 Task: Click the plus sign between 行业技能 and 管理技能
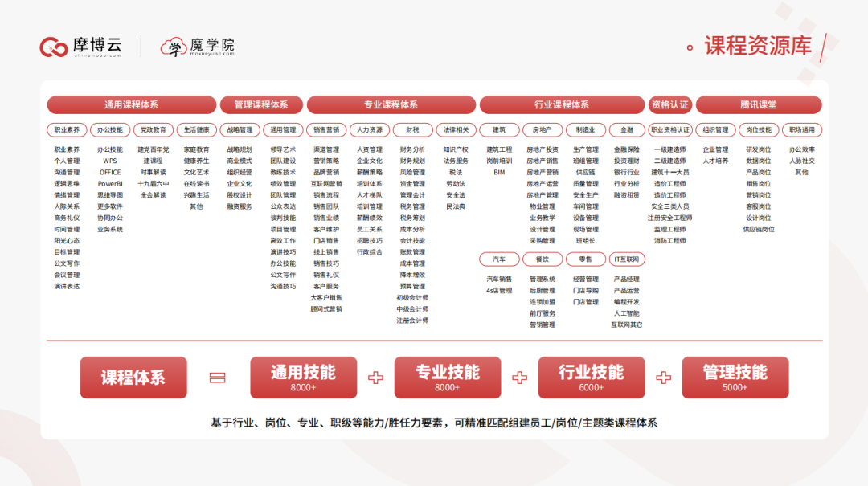click(663, 377)
